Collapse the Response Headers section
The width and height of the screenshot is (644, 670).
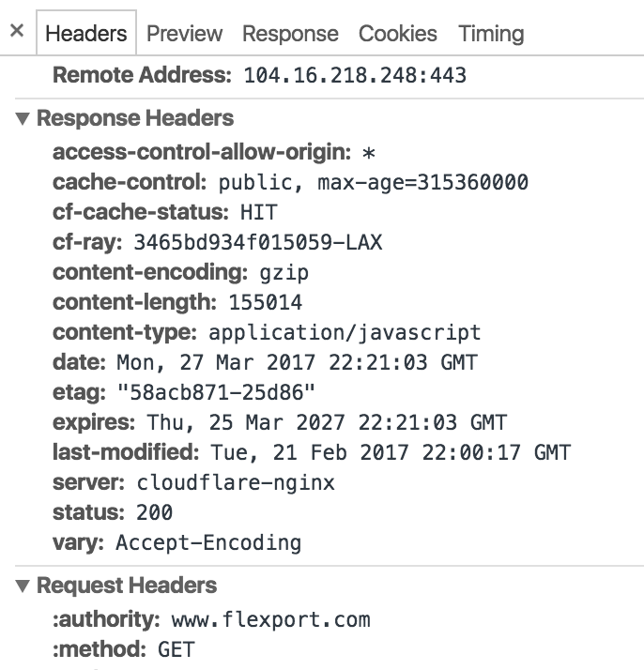pyautogui.click(x=23, y=119)
